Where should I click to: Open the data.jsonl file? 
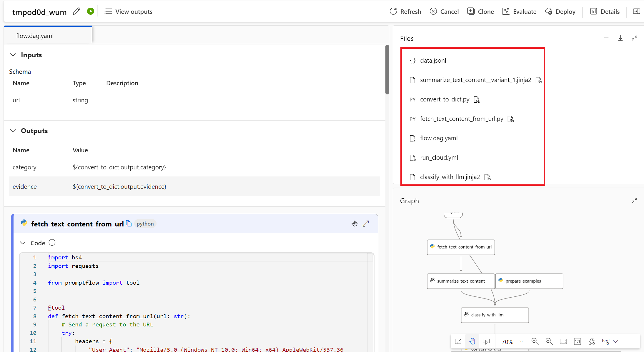(x=433, y=60)
